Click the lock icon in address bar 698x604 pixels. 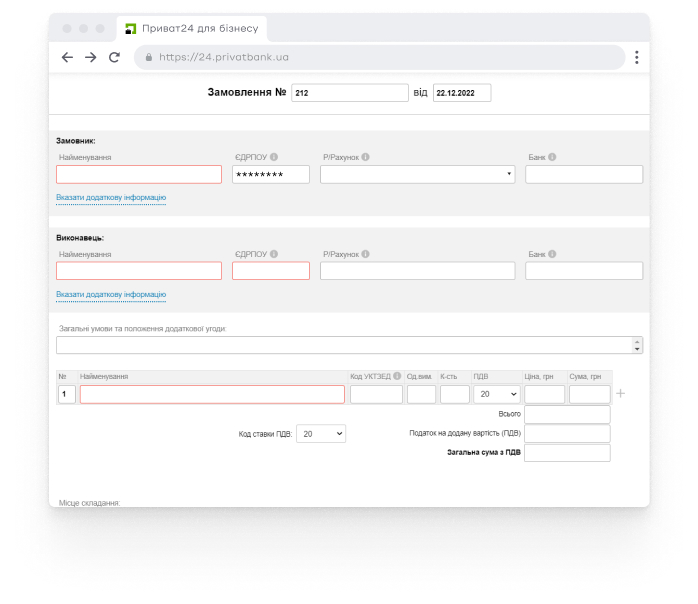click(149, 58)
